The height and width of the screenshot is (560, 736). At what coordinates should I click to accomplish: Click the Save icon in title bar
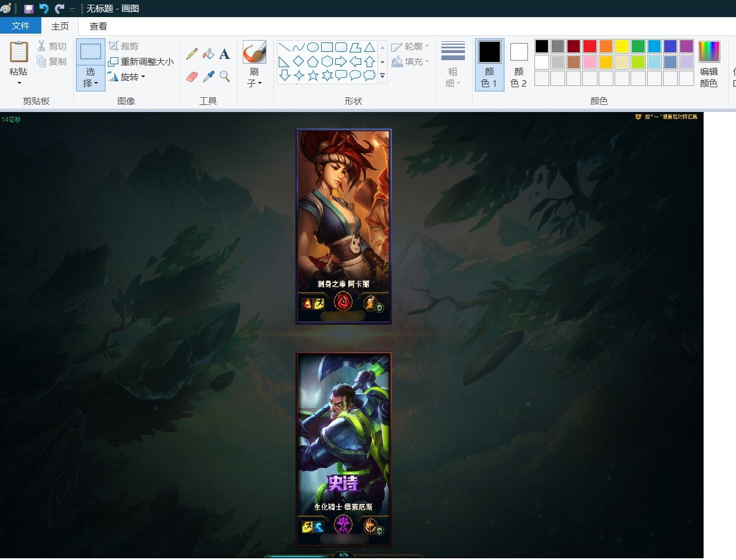(x=28, y=8)
